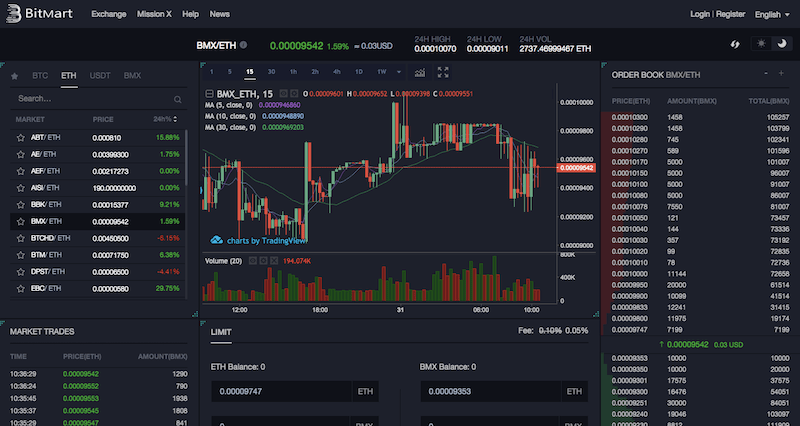This screenshot has height=426, width=800.
Task: Favorite the AEF/ETH pair star
Action: click(x=21, y=171)
